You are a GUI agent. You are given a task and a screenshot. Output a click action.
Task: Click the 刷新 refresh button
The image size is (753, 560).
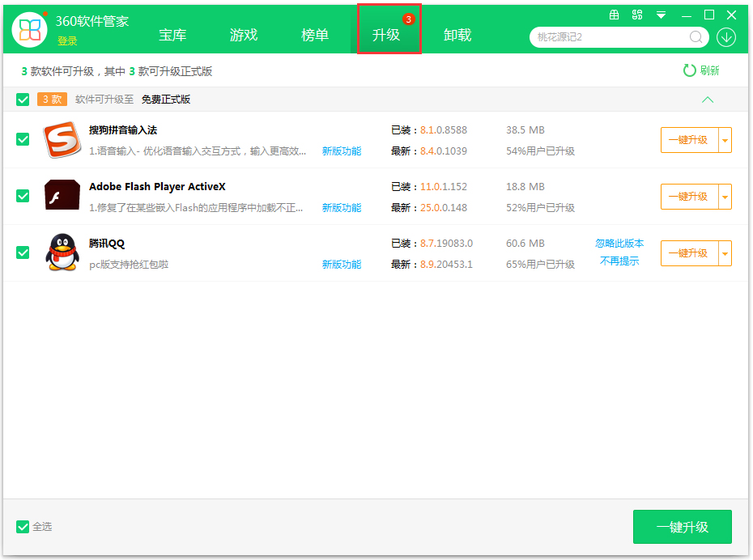[701, 70]
